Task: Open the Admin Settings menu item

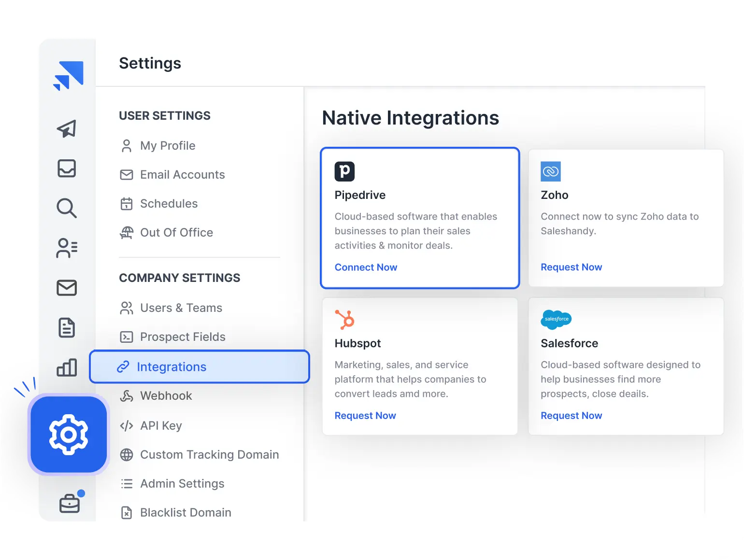Action: pyautogui.click(x=182, y=483)
